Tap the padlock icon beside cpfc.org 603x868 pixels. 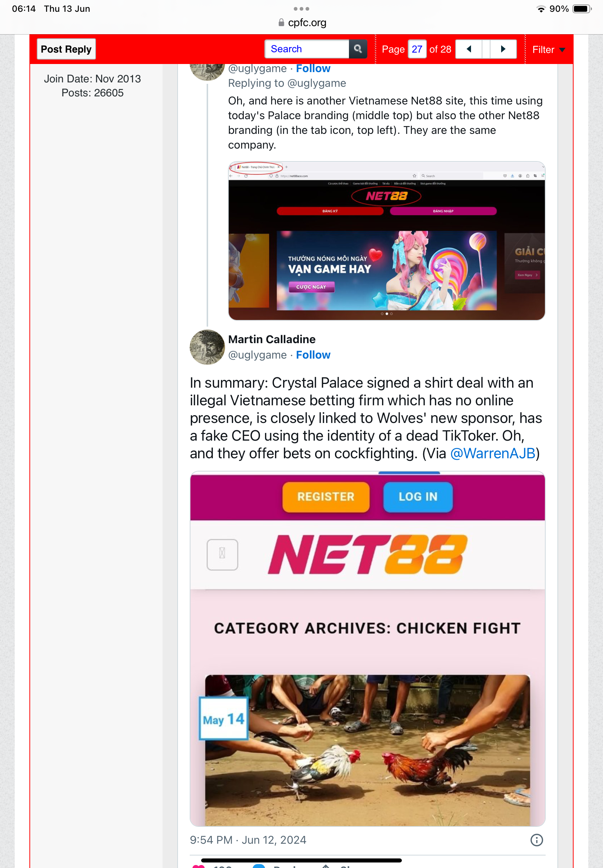[281, 23]
